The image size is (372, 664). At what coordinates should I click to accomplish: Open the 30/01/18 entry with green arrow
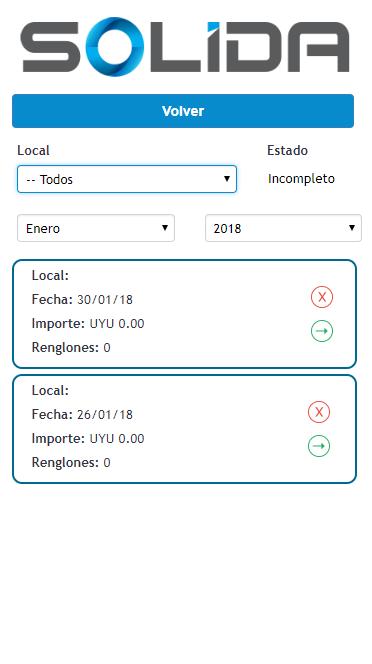tap(322, 331)
